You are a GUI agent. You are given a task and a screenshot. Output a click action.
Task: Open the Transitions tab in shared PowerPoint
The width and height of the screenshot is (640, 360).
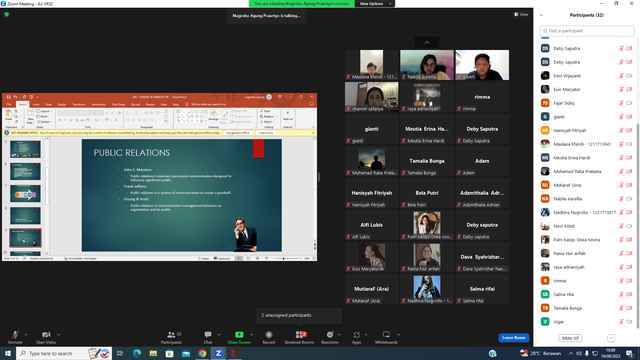point(79,104)
